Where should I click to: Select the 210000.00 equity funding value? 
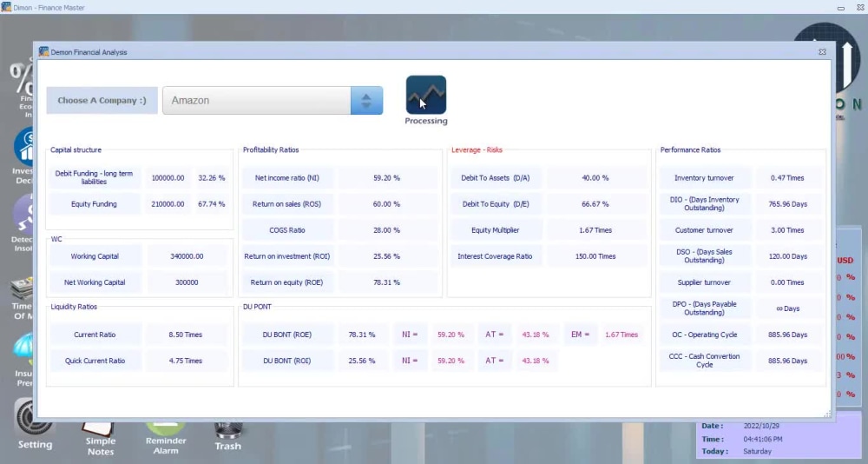point(168,204)
